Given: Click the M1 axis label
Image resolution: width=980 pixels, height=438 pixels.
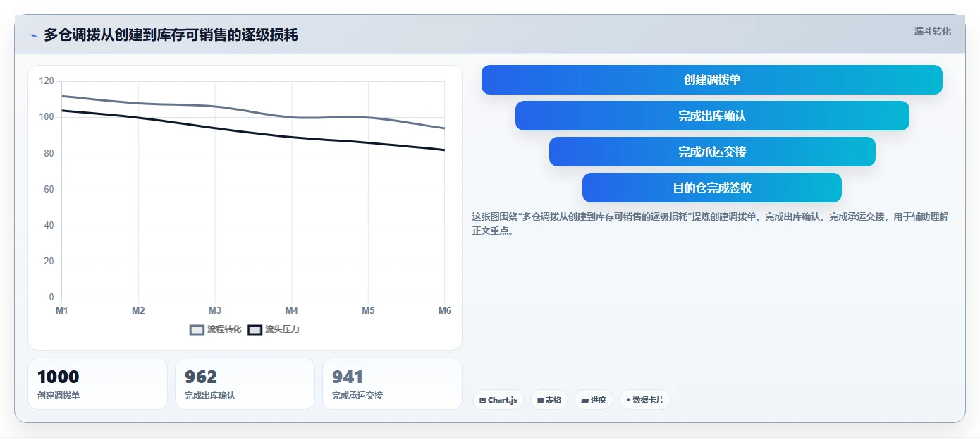Looking at the screenshot, I should pyautogui.click(x=62, y=311).
